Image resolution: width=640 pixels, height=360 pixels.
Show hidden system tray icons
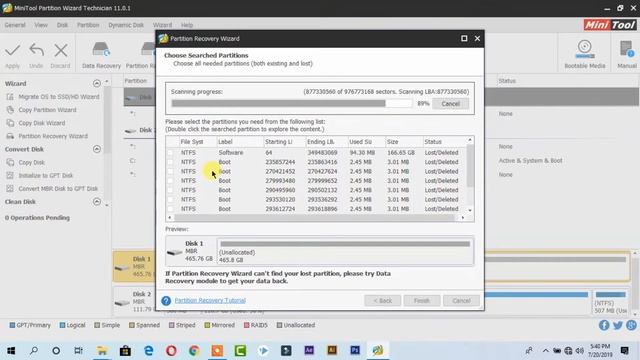tap(545, 351)
